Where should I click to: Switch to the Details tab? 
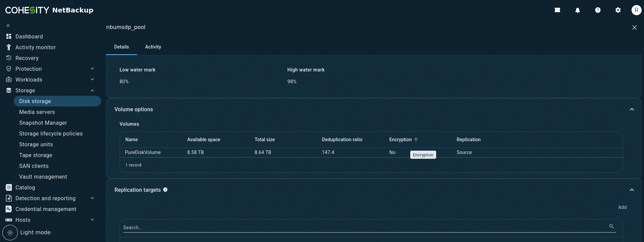click(x=122, y=47)
